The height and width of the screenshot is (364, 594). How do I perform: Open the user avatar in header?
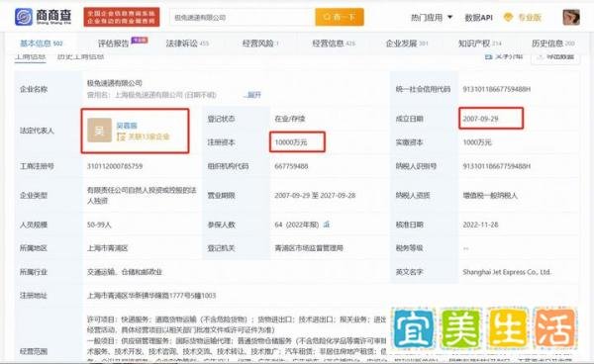click(x=571, y=18)
